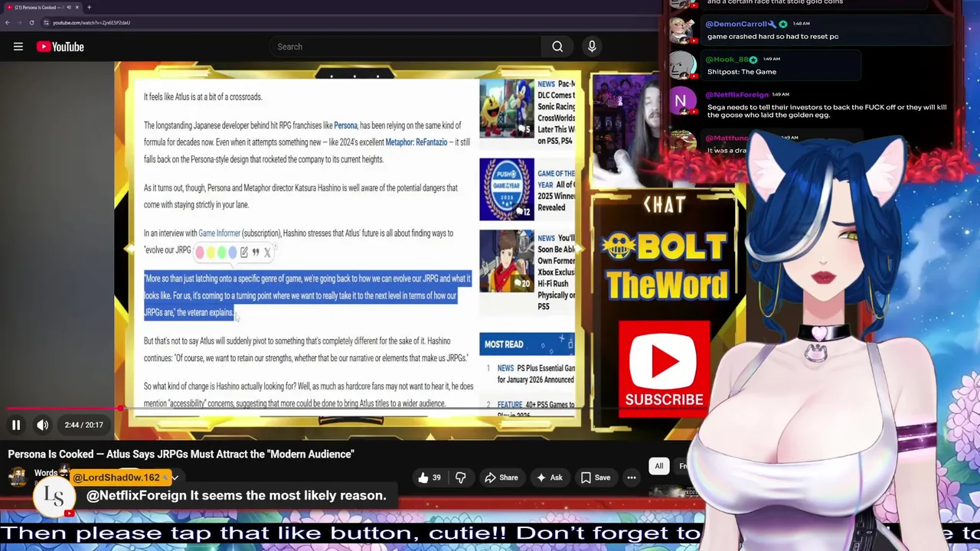Viewport: 980px width, 551px height.
Task: Click the YouTube search magnifier button
Action: point(557,47)
